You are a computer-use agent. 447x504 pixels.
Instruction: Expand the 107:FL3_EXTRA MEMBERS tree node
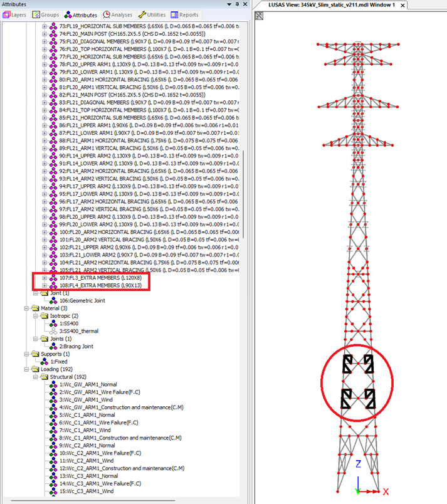point(45,278)
